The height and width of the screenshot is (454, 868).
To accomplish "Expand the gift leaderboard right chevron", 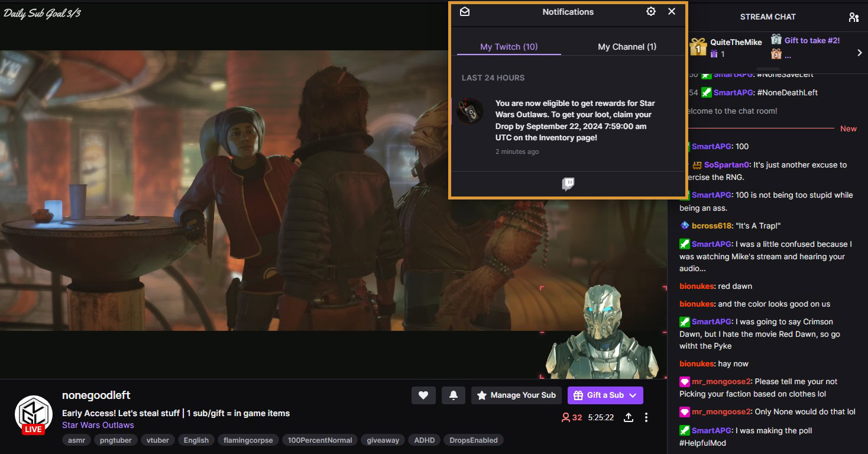I will 860,53.
